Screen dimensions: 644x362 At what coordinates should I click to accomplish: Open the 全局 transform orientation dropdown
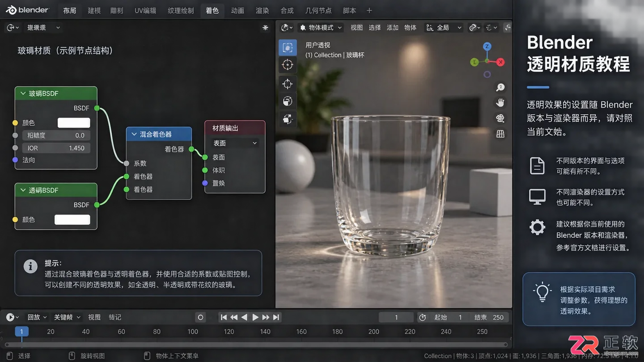tap(444, 28)
